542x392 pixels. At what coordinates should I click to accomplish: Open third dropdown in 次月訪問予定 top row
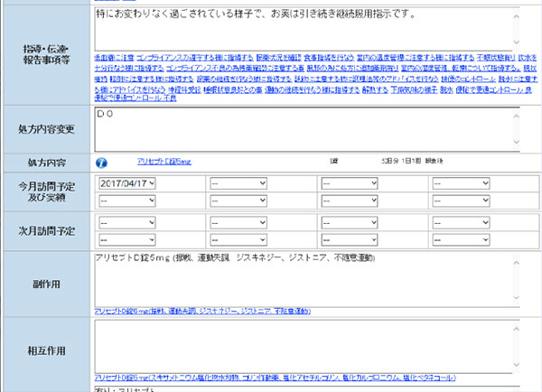[350, 223]
